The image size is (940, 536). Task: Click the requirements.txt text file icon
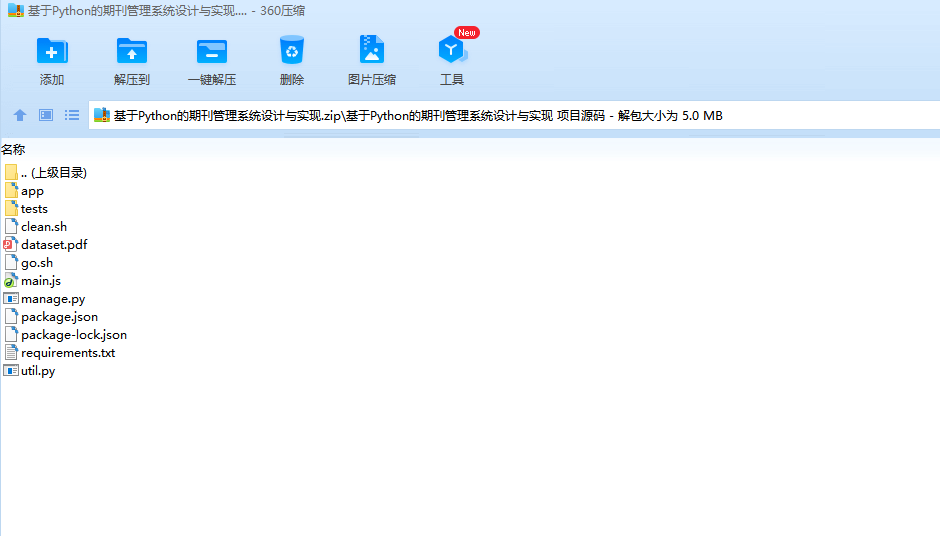pyautogui.click(x=11, y=353)
